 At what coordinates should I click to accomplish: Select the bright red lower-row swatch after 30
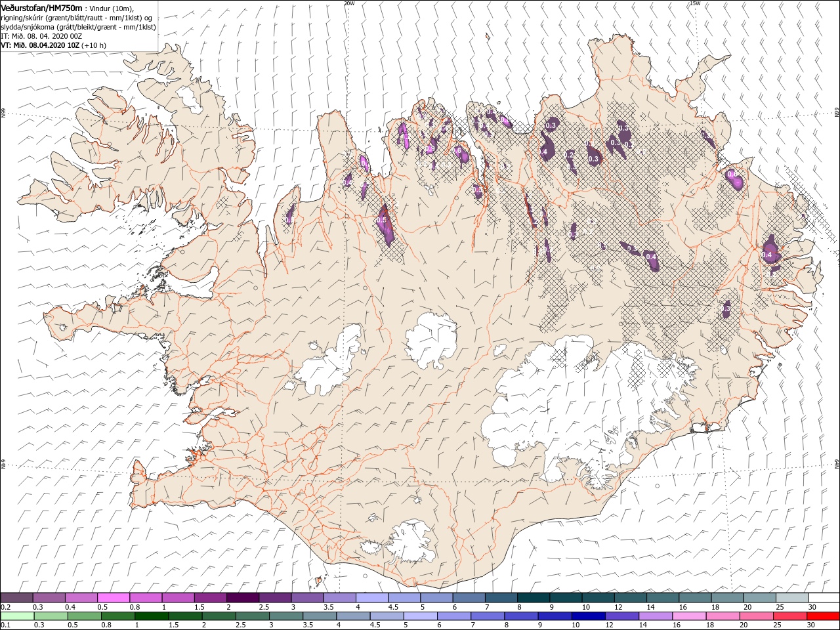[822, 616]
